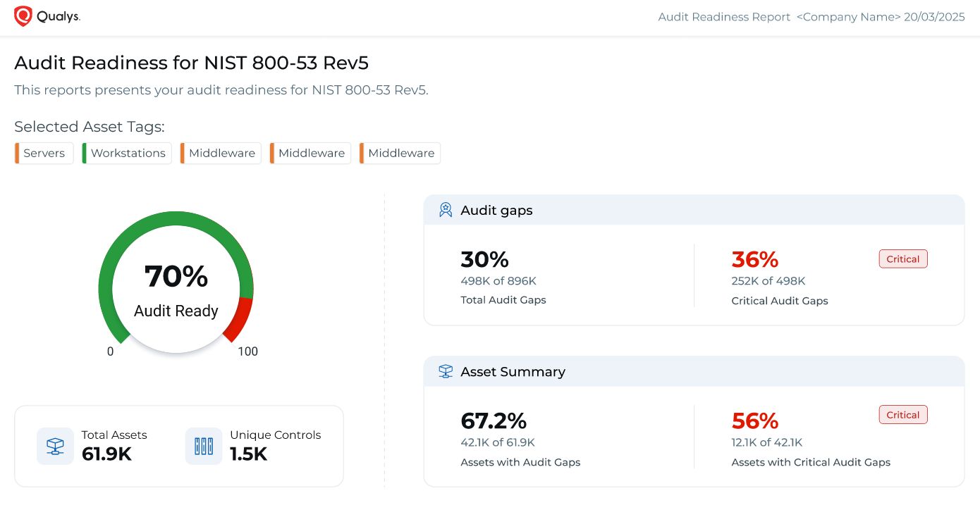This screenshot has height=529, width=980.
Task: Click the red arc of the gauge
Action: click(240, 320)
